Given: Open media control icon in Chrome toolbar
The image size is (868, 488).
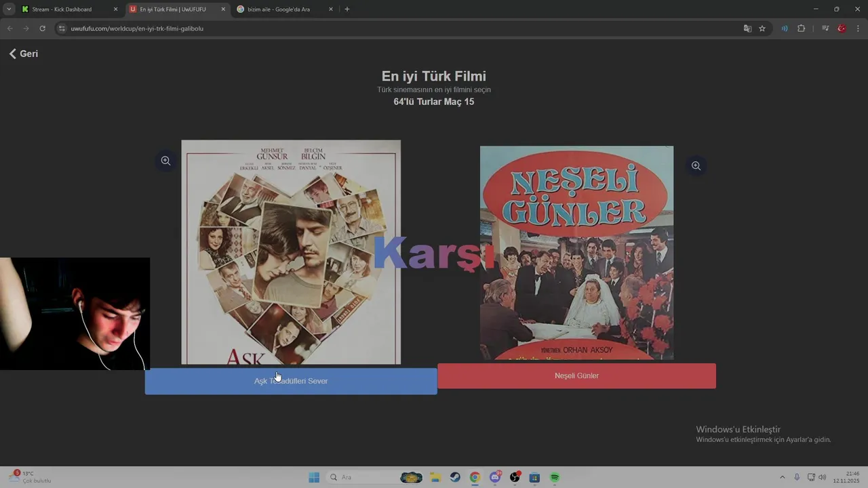Looking at the screenshot, I should coord(825,28).
